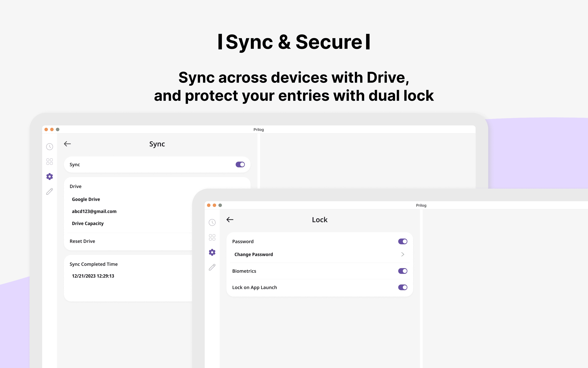Go back using arrow in Sync window
The width and height of the screenshot is (588, 368).
[x=67, y=144]
